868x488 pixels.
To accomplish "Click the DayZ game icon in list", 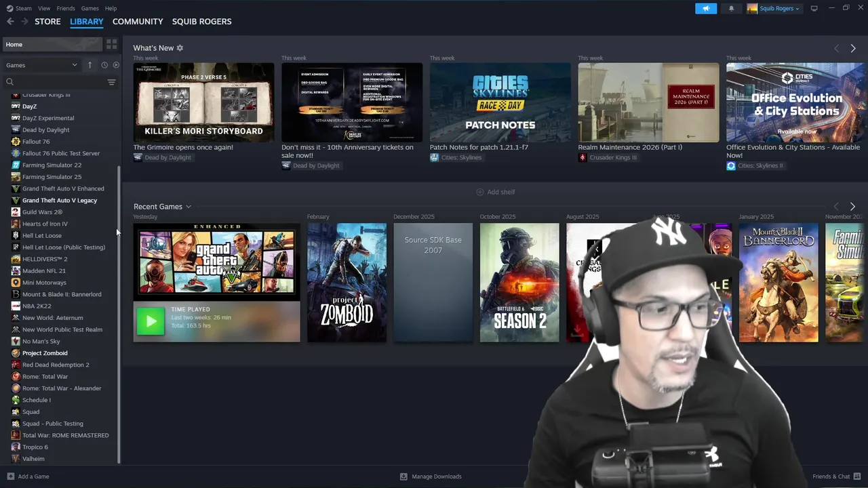I will 16,106.
